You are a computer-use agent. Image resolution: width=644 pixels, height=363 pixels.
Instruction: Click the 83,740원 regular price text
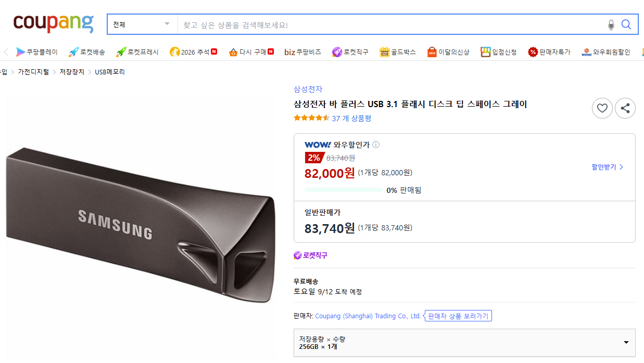point(330,228)
